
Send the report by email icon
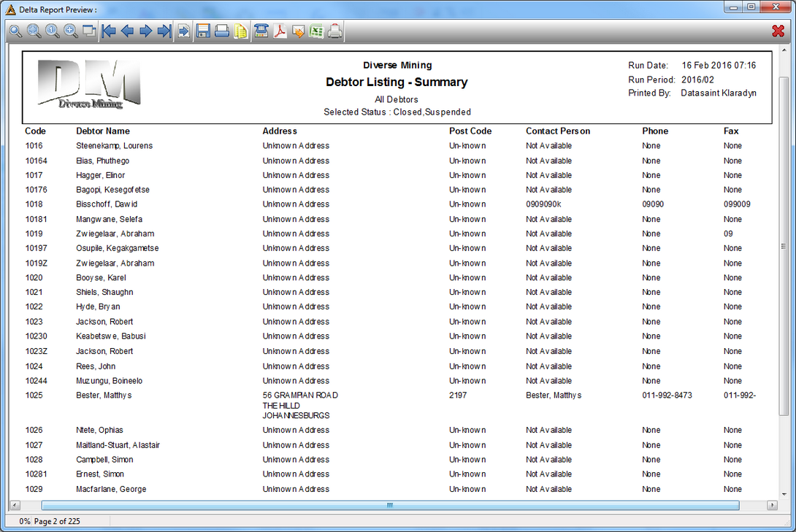click(x=298, y=31)
